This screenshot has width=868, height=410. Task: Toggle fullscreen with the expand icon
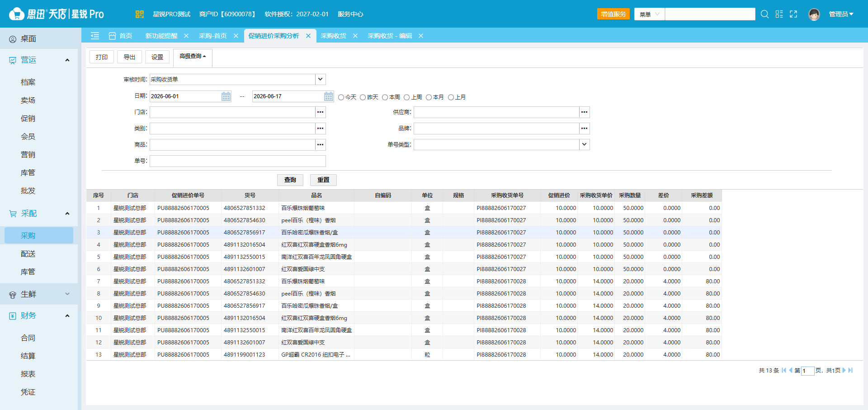[793, 14]
